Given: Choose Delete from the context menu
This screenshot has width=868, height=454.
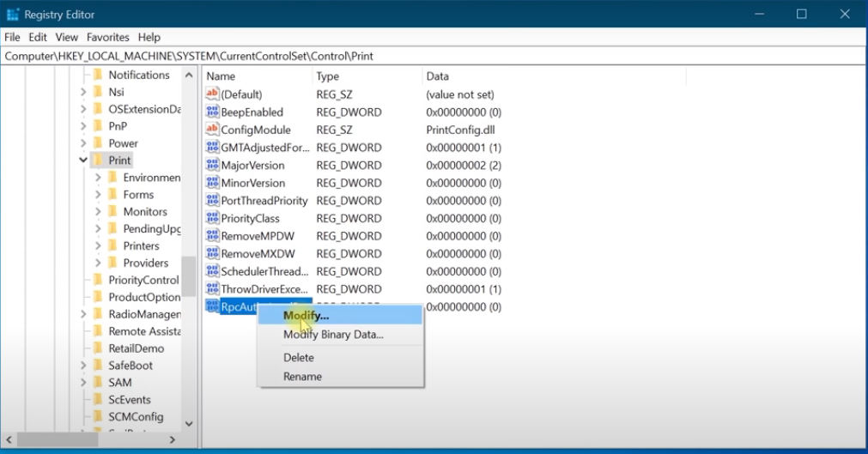Looking at the screenshot, I should [340, 358].
